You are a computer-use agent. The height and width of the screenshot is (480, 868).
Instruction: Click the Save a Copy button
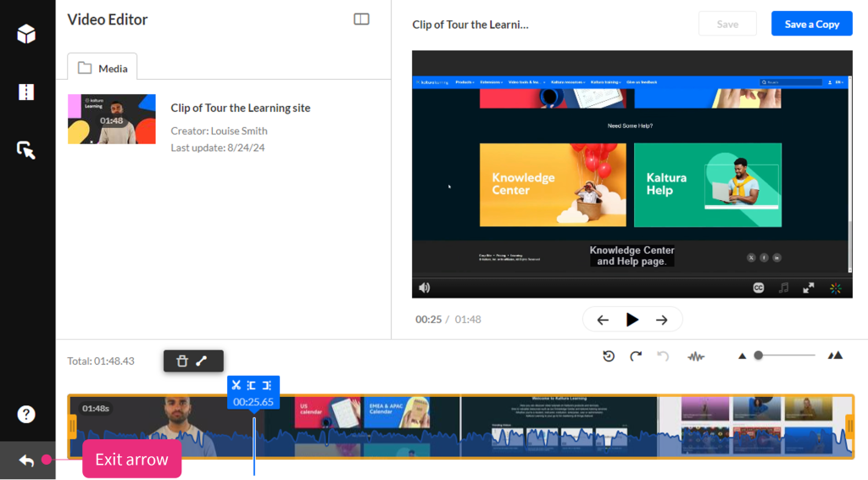pyautogui.click(x=811, y=24)
